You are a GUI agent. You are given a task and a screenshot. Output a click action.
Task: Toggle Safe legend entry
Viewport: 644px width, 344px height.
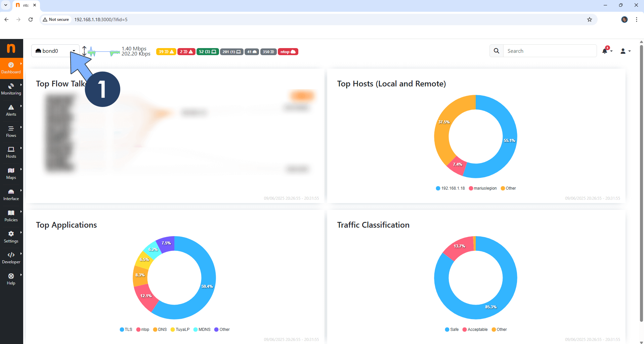tap(452, 330)
